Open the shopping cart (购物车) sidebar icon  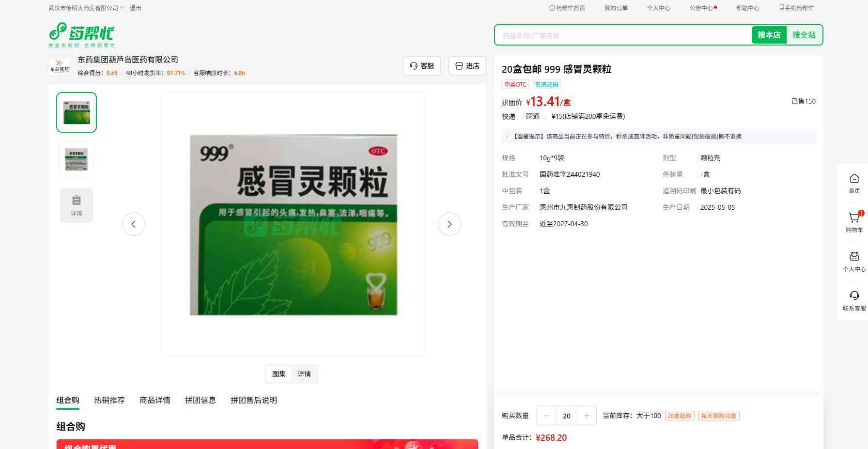(x=854, y=218)
